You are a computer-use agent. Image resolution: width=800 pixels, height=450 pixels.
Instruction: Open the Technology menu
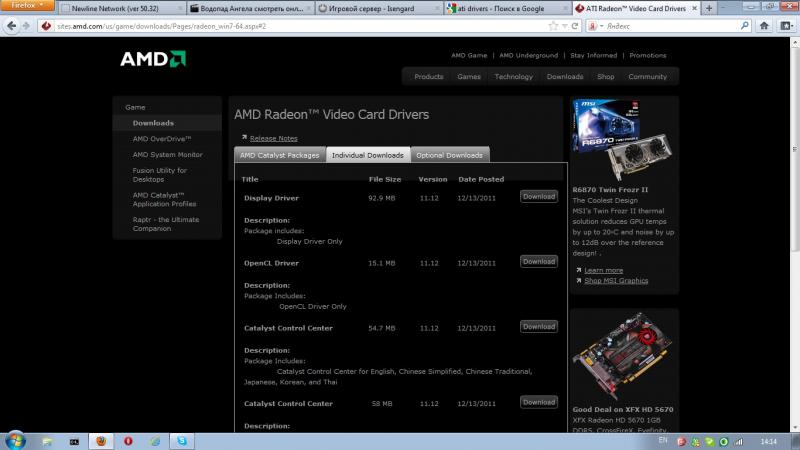tap(513, 77)
